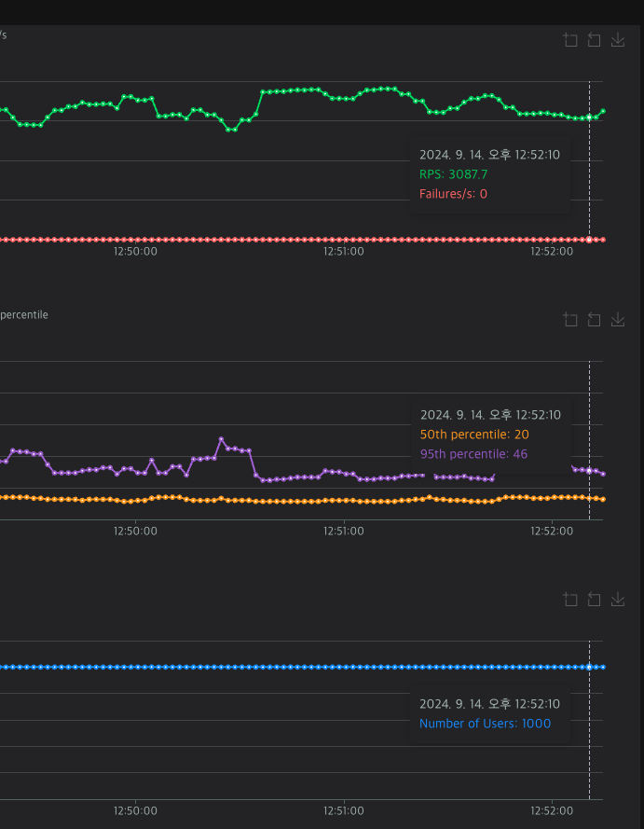The width and height of the screenshot is (644, 829).
Task: Click the 12:52:00 label under users chart
Action: point(552,811)
